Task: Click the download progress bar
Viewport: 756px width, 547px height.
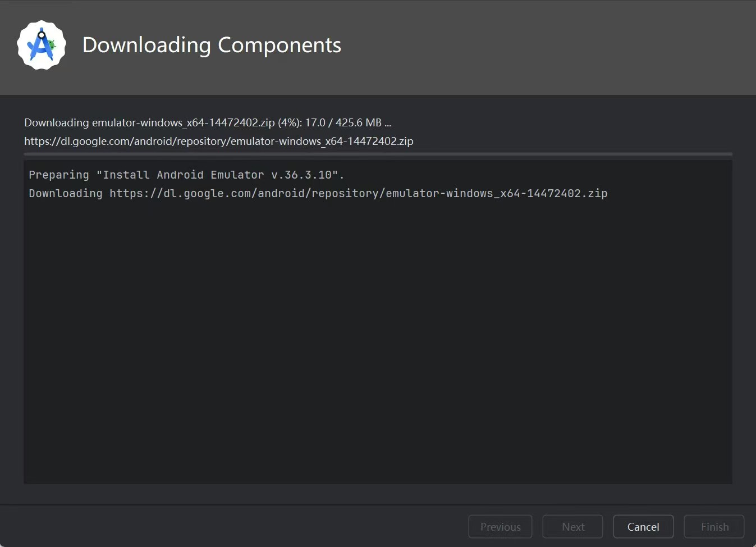Action: tap(378, 154)
